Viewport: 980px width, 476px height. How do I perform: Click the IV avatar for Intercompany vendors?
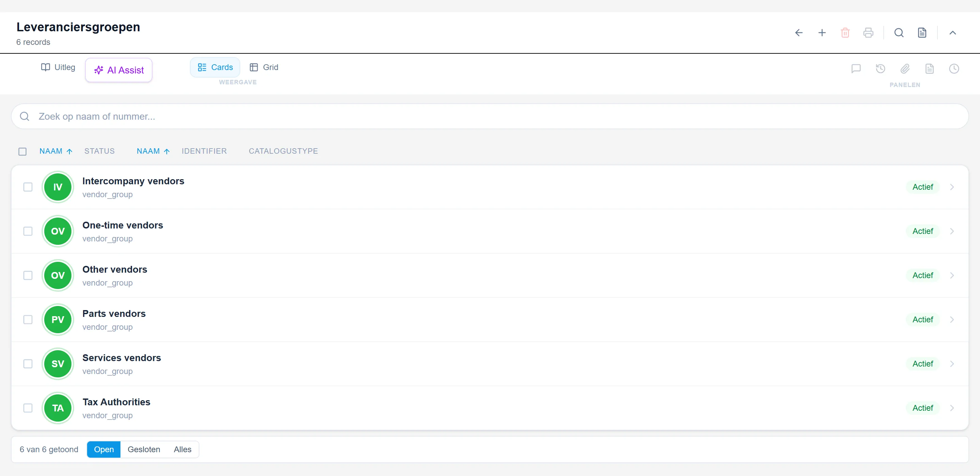58,187
